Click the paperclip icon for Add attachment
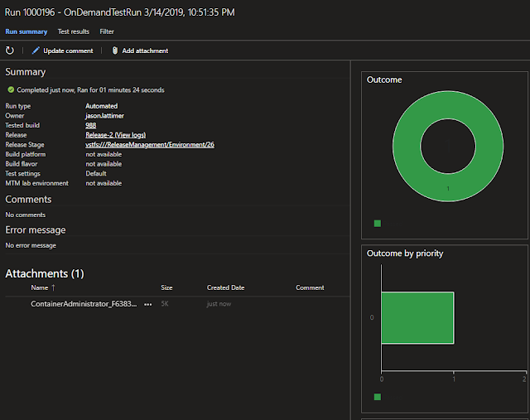Viewport: 530px width, 420px height. (115, 51)
